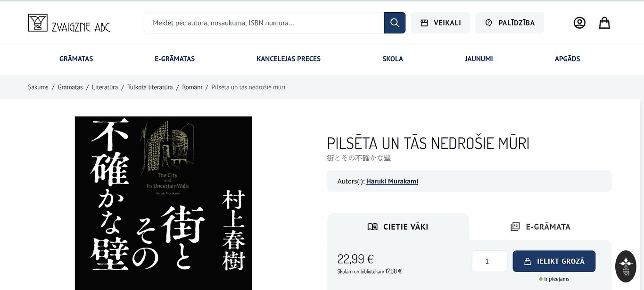This screenshot has width=644, height=290.
Task: Click the quantity input field
Action: [489, 261]
